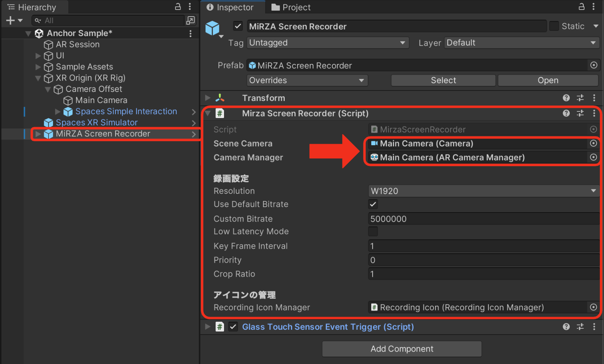604x364 pixels.
Task: Switch to the Project tab
Action: click(x=291, y=7)
